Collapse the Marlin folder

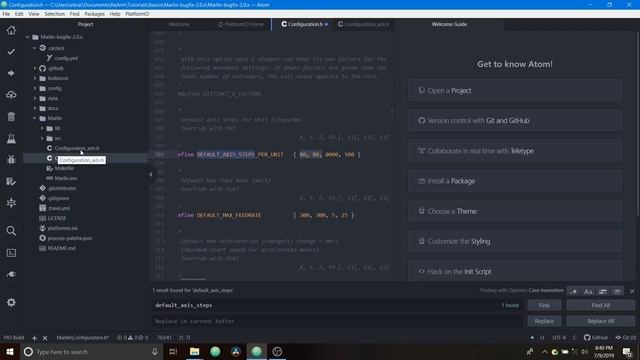tap(35, 118)
